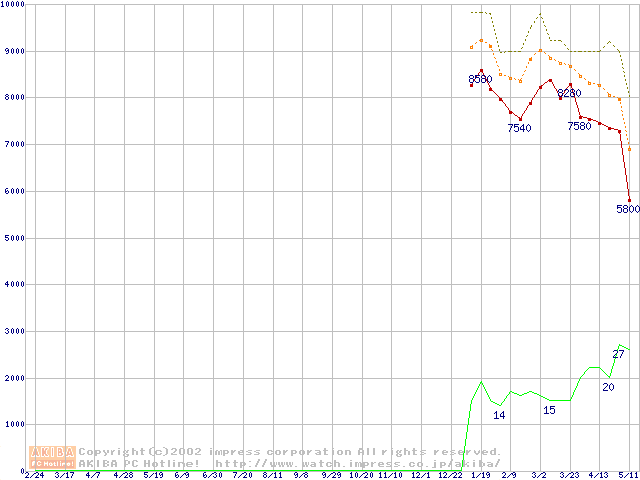Select the 12/22 date axis label

coord(450,476)
